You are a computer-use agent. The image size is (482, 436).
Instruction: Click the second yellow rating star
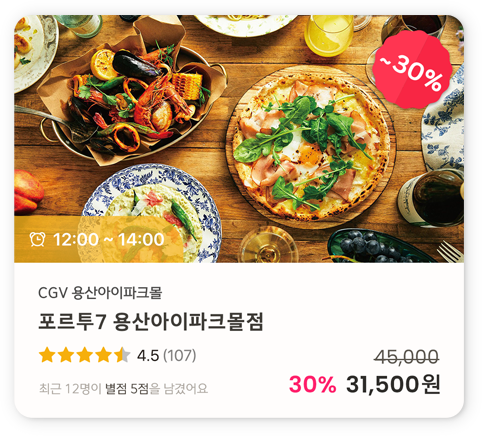pos(66,355)
